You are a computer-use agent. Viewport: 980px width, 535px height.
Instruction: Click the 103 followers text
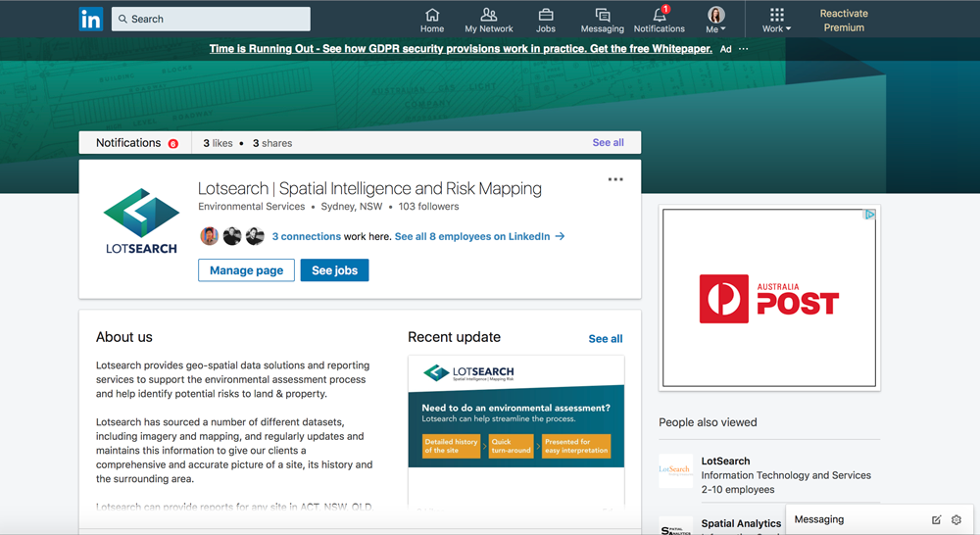point(429,206)
